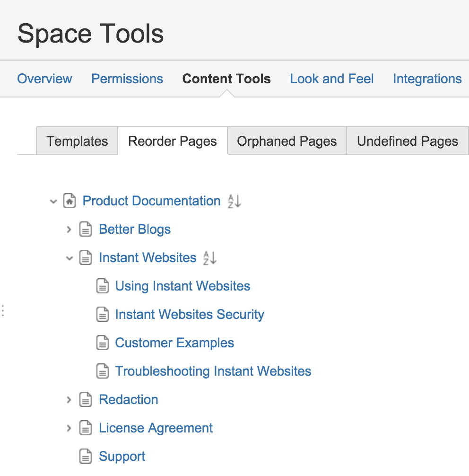Switch to the Templates tab

point(77,141)
